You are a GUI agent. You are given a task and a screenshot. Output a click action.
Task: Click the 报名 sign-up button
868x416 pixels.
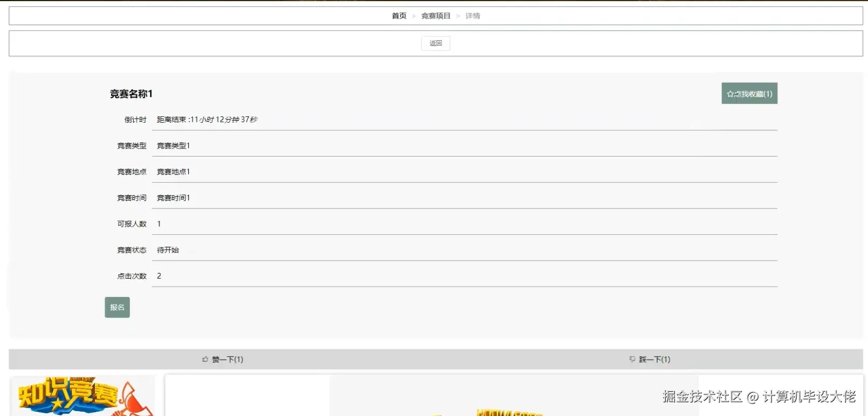117,307
